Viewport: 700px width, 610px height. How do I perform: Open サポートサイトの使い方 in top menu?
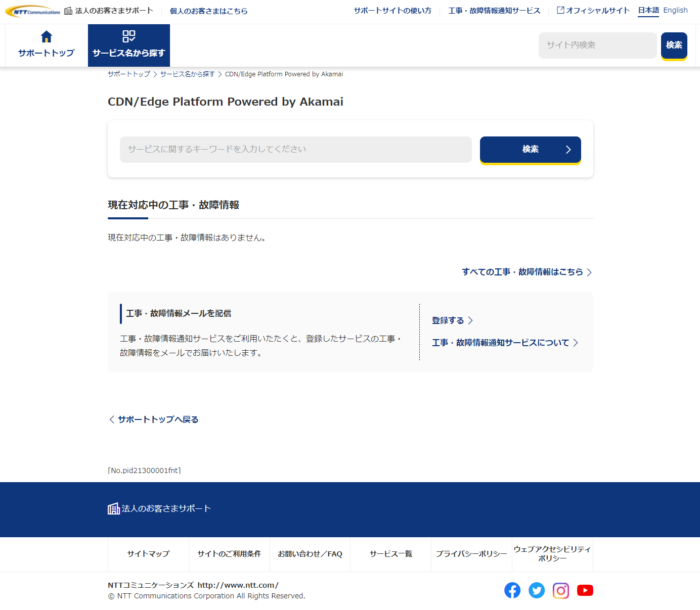392,11
